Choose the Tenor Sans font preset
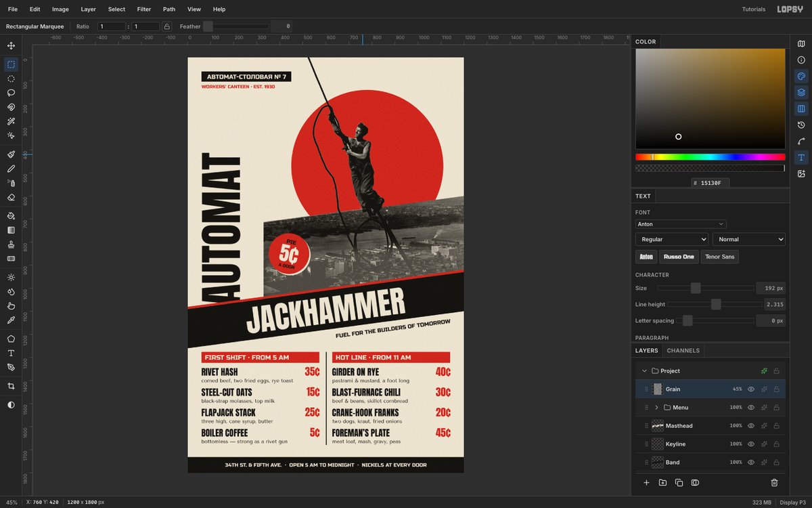This screenshot has width=812, height=508. coord(719,257)
